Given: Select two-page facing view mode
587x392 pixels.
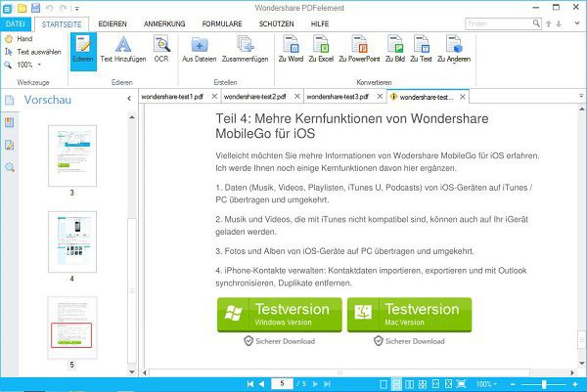Looking at the screenshot, I should pyautogui.click(x=410, y=384).
